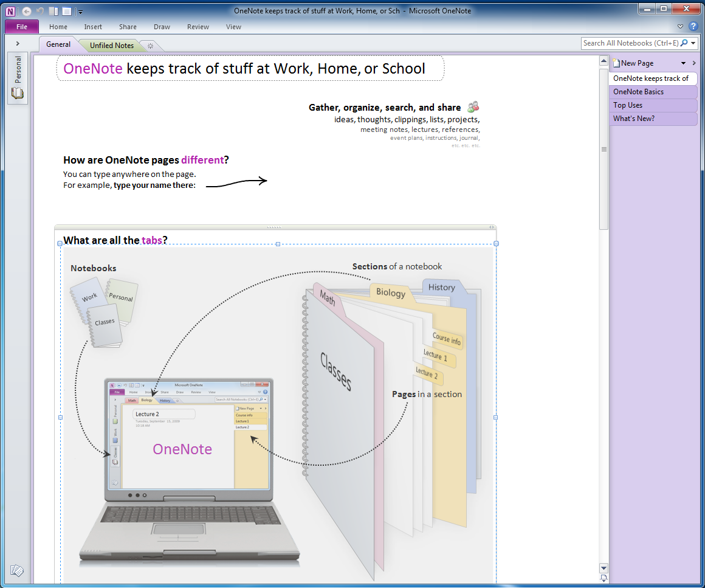Image resolution: width=705 pixels, height=588 pixels.
Task: Click the New Page button
Action: point(636,63)
